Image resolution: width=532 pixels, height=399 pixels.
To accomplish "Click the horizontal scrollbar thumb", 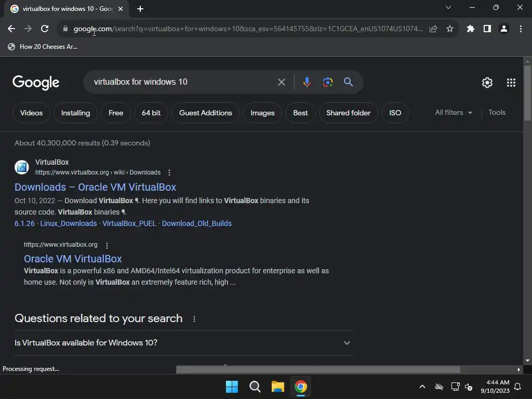I will [318, 369].
